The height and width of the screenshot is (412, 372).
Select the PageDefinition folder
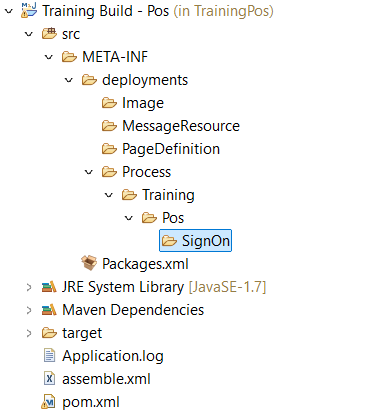click(161, 149)
